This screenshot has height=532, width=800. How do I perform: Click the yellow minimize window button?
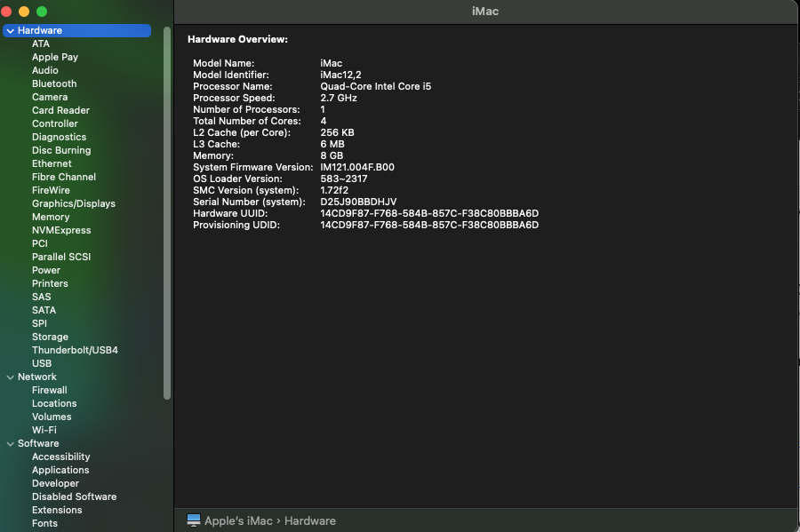click(x=23, y=12)
